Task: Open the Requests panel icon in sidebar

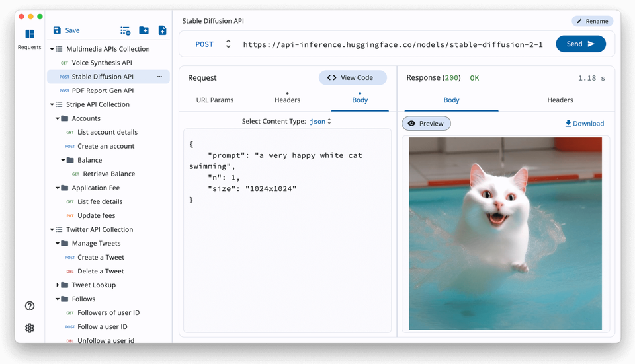Action: (x=29, y=34)
